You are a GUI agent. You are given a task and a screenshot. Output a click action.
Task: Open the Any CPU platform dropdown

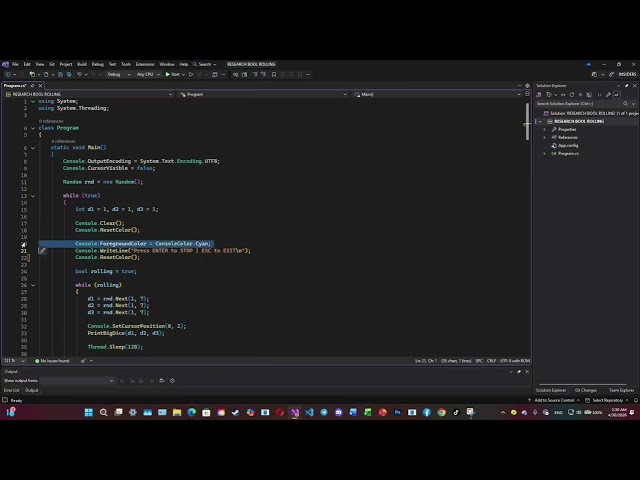pos(148,74)
